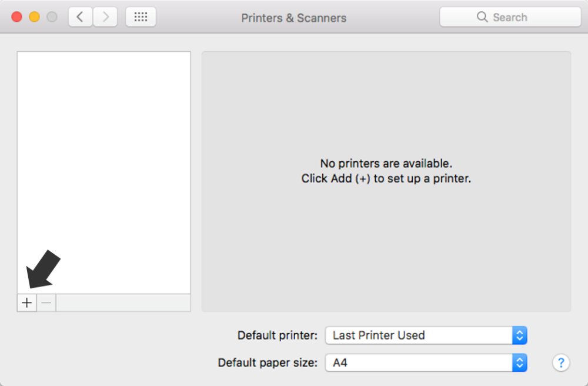Click the "Default printer:" label
588x386 pixels.
(x=278, y=335)
